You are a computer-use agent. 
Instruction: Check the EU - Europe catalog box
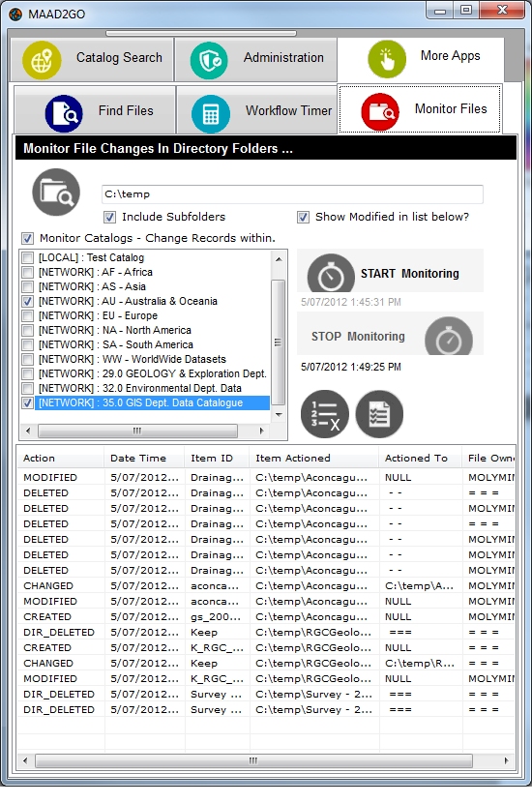[28, 315]
